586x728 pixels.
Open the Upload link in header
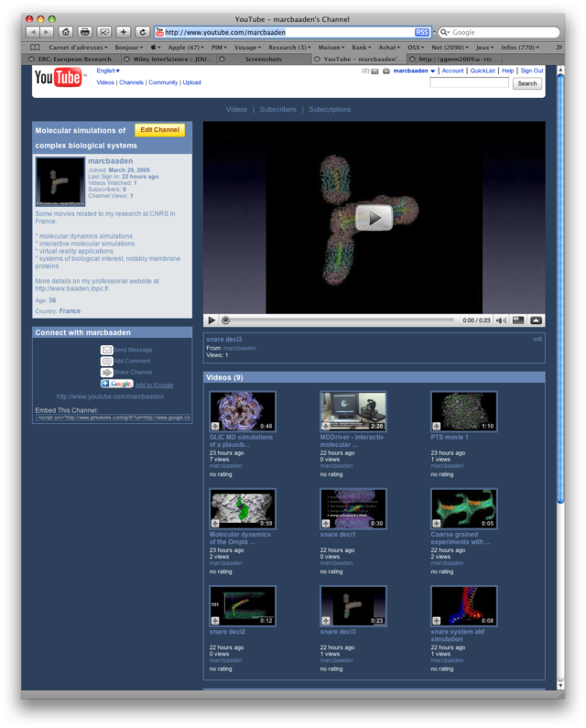pyautogui.click(x=191, y=82)
